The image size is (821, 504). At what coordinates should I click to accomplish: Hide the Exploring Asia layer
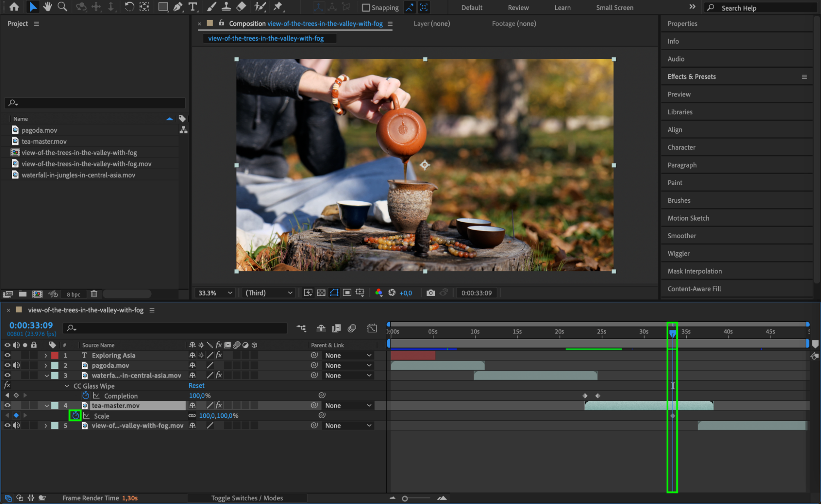tap(7, 355)
